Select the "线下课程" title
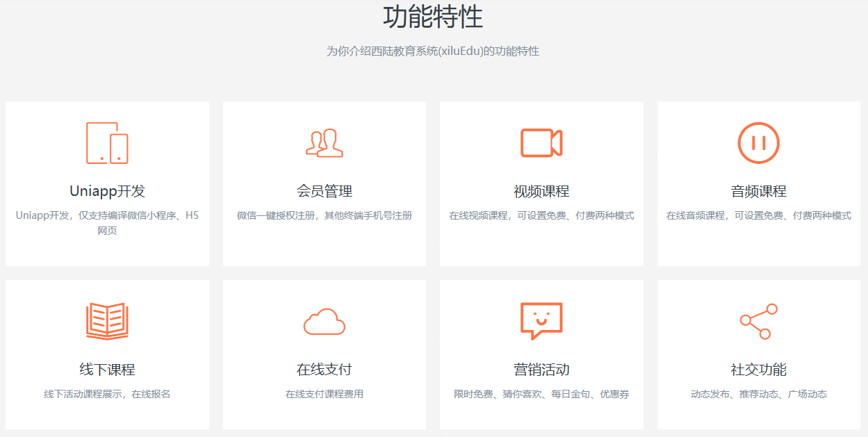The width and height of the screenshot is (868, 437). point(107,370)
